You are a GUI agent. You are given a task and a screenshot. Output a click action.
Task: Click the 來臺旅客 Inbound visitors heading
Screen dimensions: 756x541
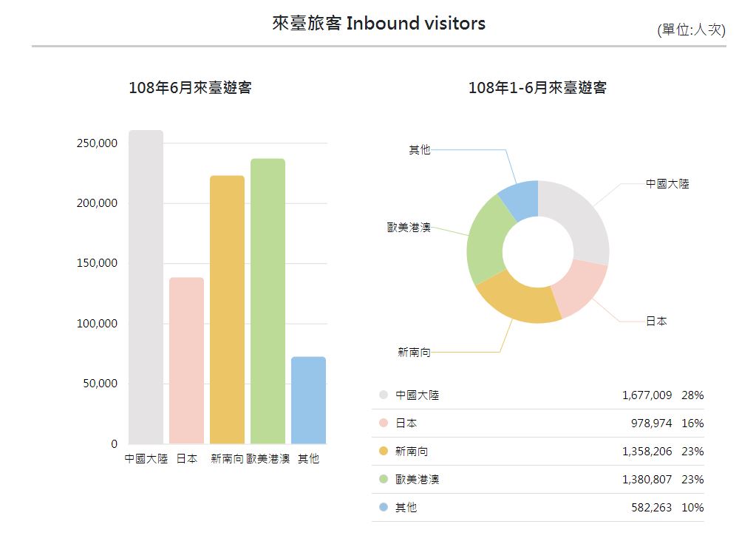point(378,23)
